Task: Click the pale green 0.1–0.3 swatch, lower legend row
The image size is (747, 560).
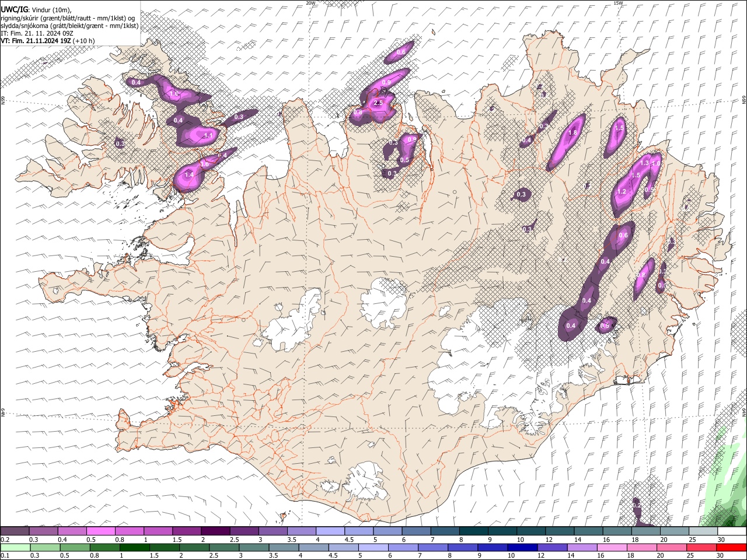Action: click(15, 547)
